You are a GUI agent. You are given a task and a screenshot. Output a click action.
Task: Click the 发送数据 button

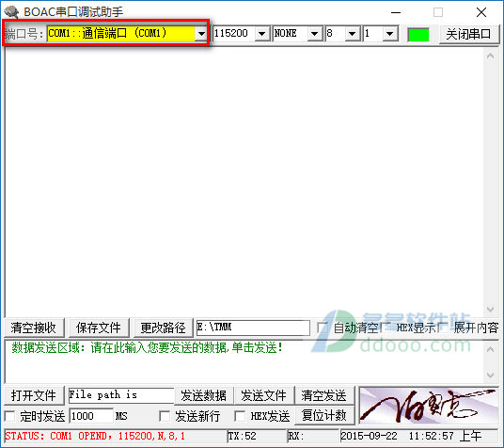point(204,395)
